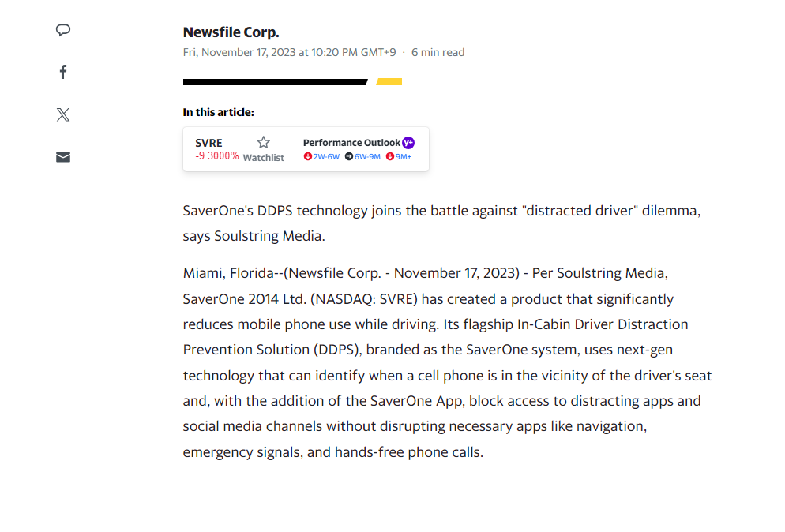Click the Newsfile Corp. author name
785x532 pixels.
(231, 32)
